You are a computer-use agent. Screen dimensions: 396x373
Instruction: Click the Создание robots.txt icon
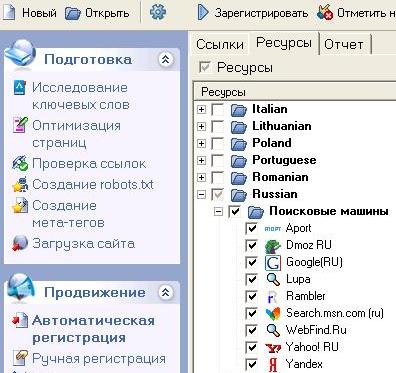20,184
